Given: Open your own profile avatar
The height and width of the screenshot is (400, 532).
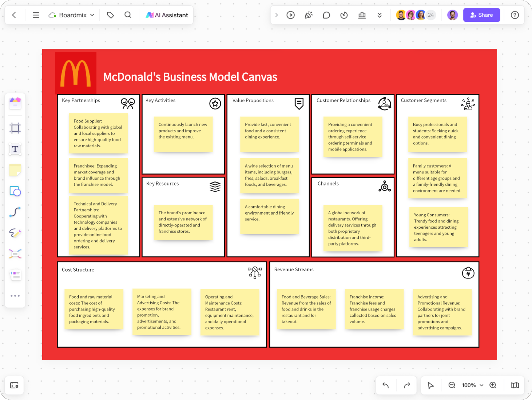Looking at the screenshot, I should pos(452,15).
